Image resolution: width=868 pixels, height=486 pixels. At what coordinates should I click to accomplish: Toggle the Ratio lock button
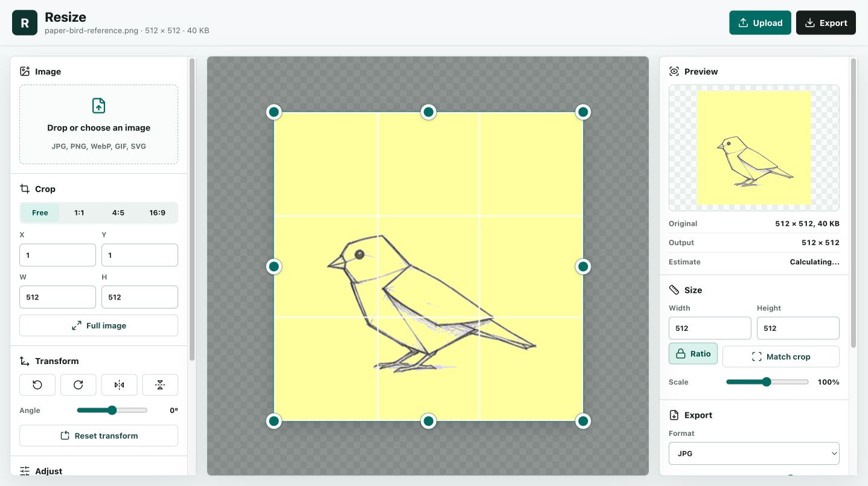[693, 354]
